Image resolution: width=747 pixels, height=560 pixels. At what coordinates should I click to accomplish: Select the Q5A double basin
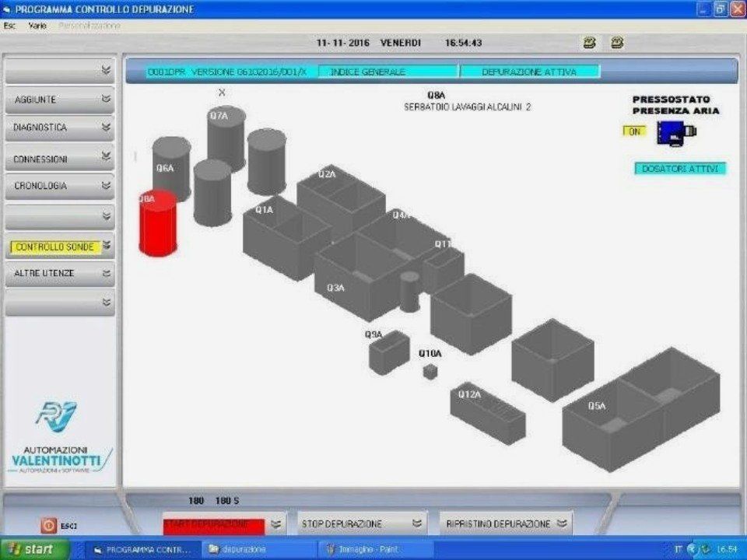point(640,410)
